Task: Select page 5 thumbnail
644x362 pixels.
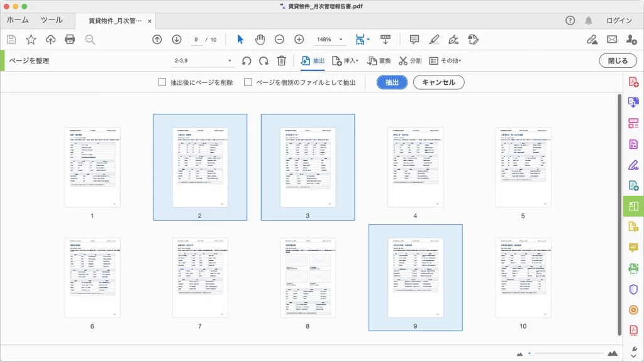Action: pos(523,167)
